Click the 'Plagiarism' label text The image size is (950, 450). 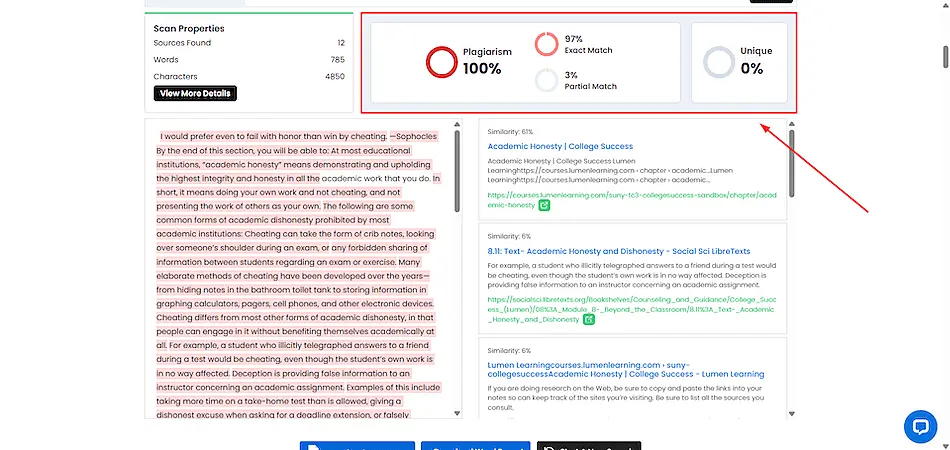point(487,52)
